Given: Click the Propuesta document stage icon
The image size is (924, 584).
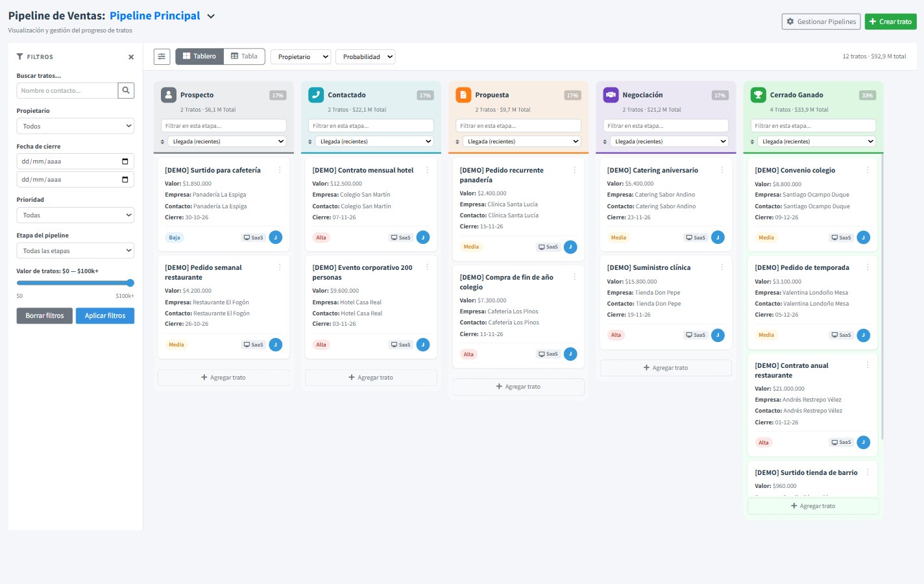Looking at the screenshot, I should click(x=463, y=95).
